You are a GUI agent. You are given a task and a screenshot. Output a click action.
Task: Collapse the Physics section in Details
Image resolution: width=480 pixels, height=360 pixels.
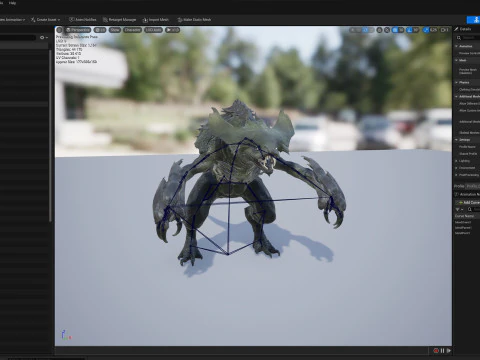457,82
